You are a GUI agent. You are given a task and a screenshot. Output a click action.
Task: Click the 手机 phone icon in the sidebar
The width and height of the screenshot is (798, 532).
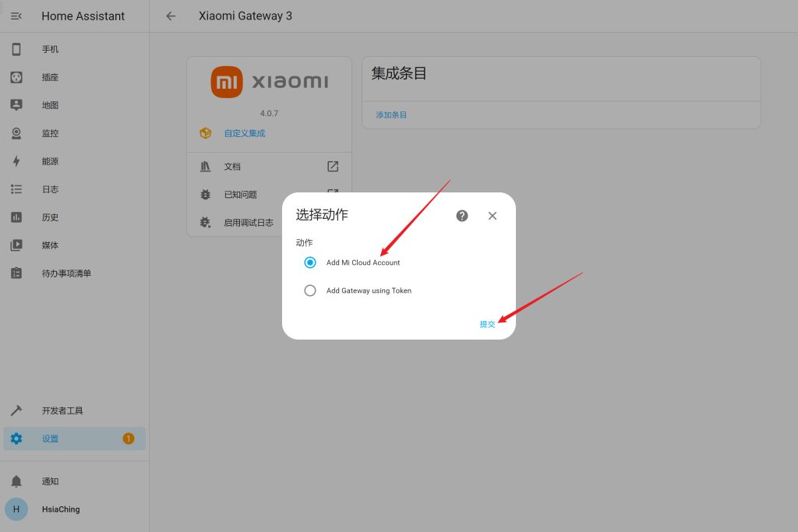coord(16,49)
